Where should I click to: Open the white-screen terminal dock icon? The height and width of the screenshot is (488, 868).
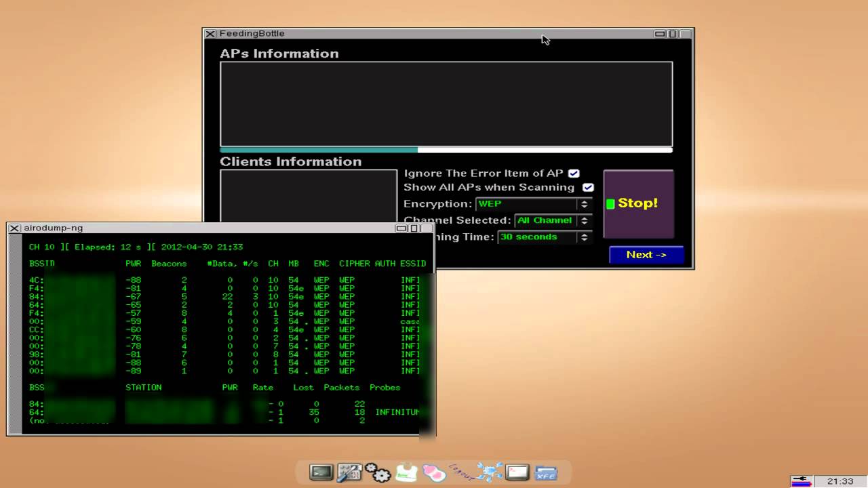pyautogui.click(x=517, y=472)
